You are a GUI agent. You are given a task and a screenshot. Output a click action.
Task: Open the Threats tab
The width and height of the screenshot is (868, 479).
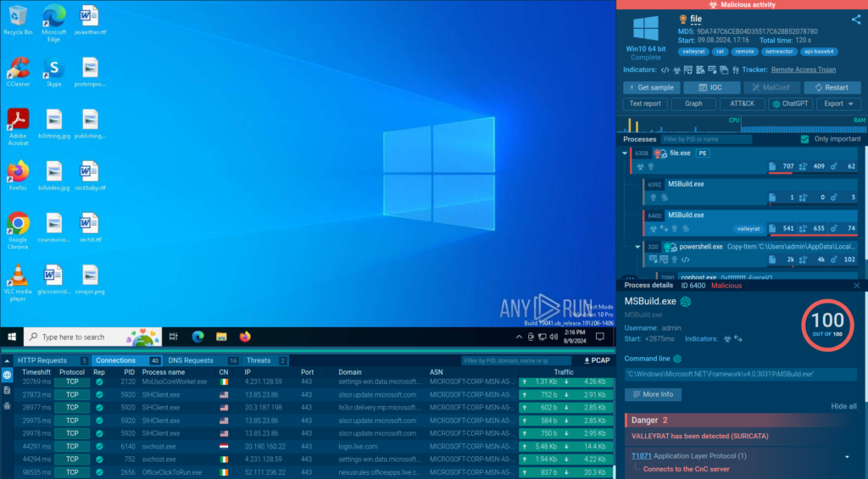coord(259,360)
